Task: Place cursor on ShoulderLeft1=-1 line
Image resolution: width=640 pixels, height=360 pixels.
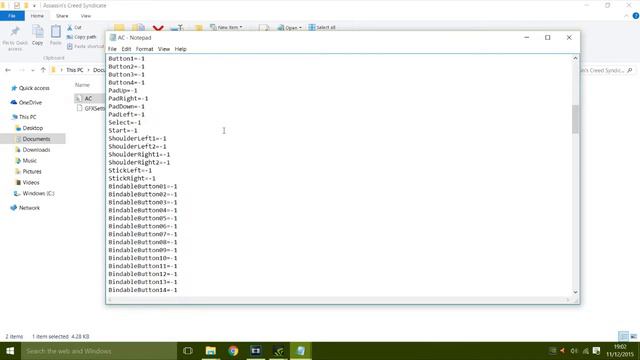Action: (137, 138)
